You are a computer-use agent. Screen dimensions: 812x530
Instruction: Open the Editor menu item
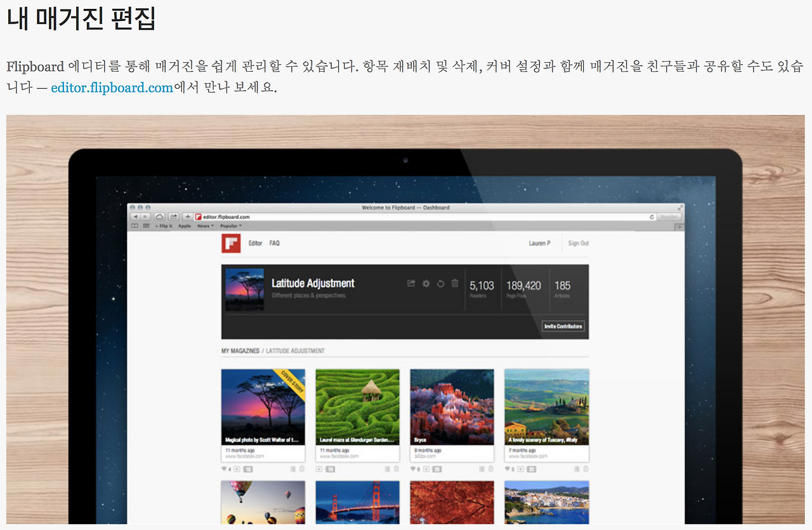point(255,244)
